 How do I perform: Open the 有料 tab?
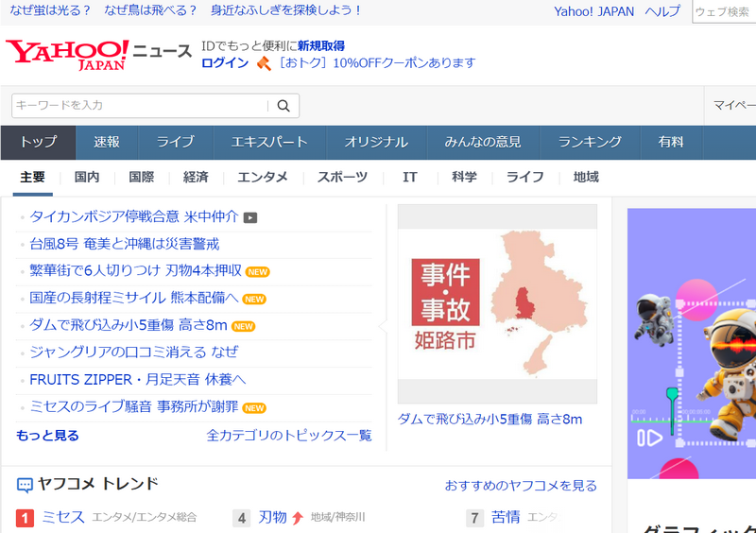point(671,143)
